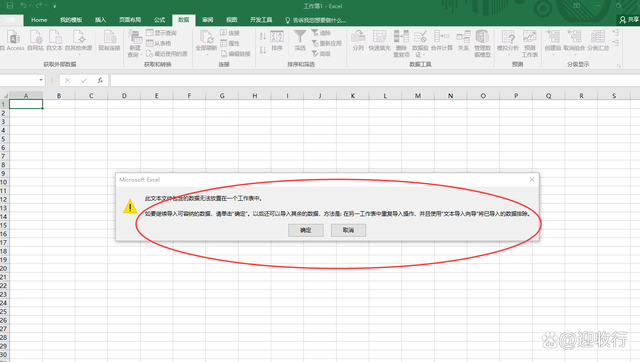Click Redo in quick access toolbar
Screen dimensions: 640x362
39,6
